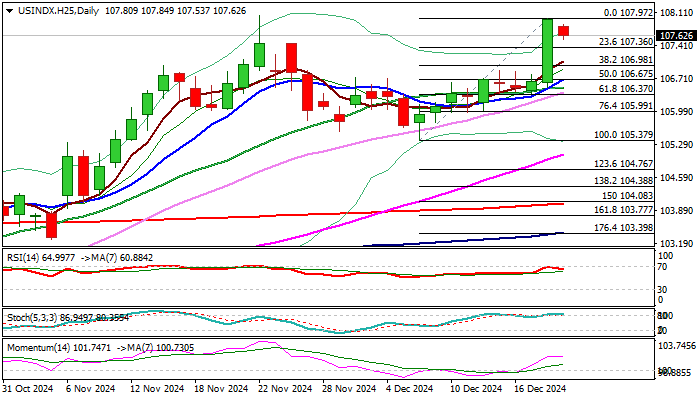Click the 31 Oct 2024 date label
The width and height of the screenshot is (700, 400).
click(x=28, y=388)
